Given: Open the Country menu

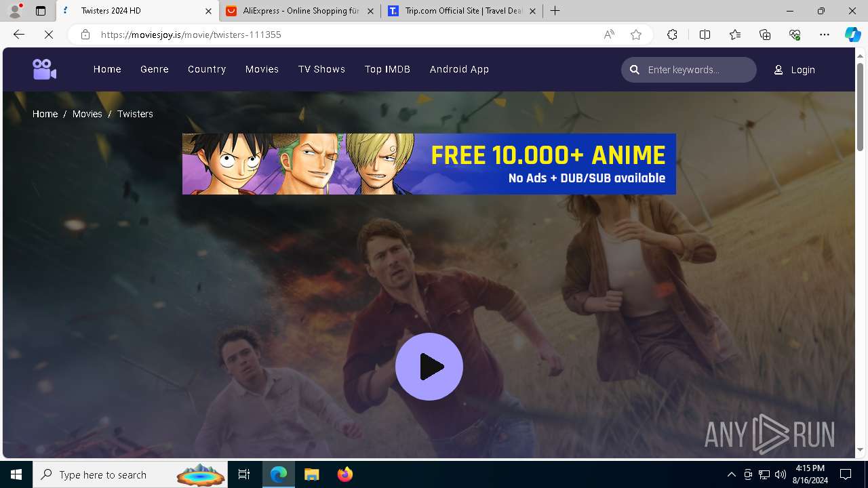Looking at the screenshot, I should pyautogui.click(x=207, y=69).
